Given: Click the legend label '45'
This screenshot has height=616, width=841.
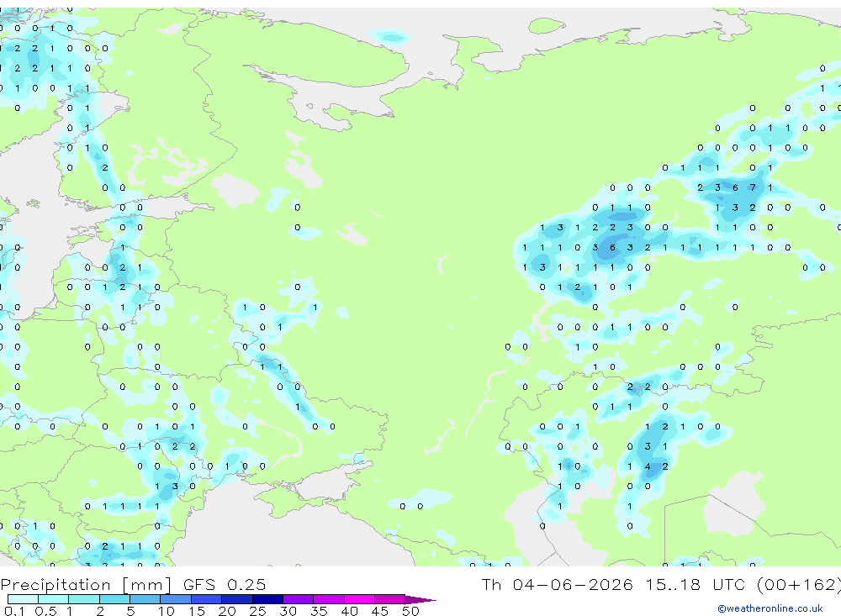Looking at the screenshot, I should (x=380, y=611).
